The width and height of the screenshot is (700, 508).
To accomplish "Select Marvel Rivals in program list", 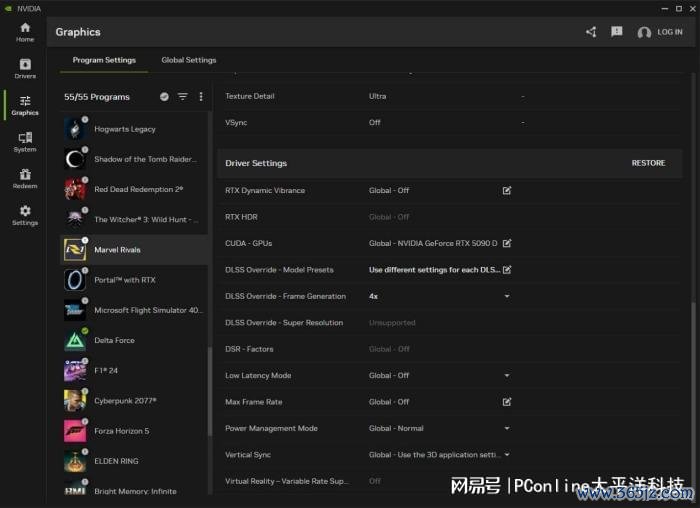I will pos(134,250).
